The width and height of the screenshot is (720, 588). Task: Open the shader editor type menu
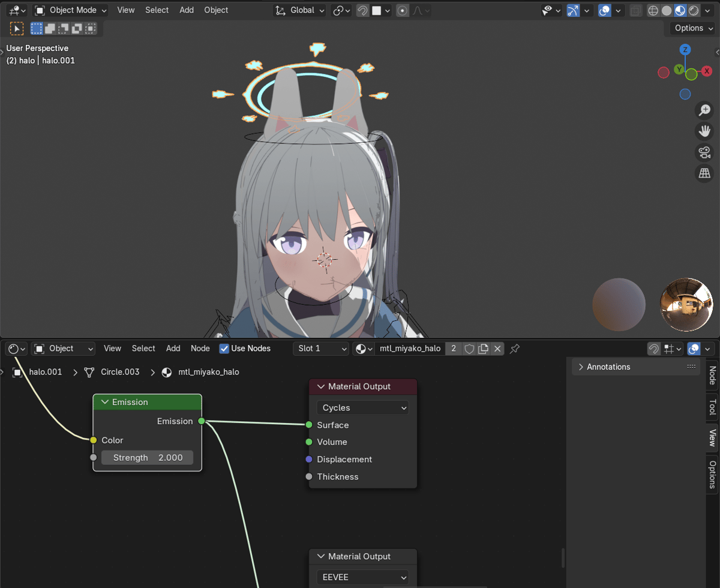click(16, 349)
